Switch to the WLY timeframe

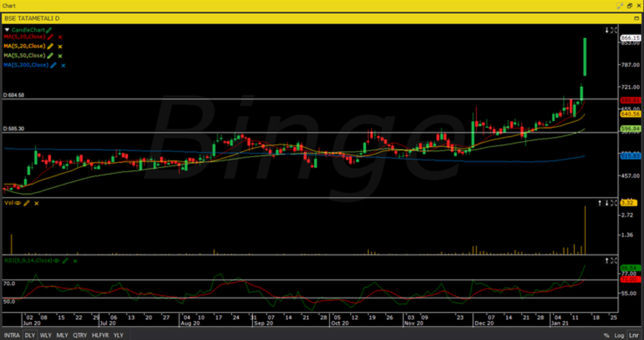pyautogui.click(x=46, y=335)
